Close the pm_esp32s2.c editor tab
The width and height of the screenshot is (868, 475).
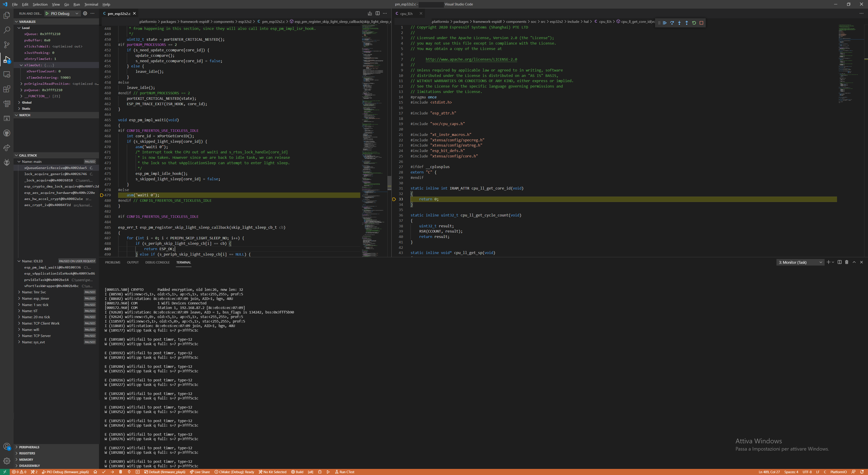click(x=134, y=14)
